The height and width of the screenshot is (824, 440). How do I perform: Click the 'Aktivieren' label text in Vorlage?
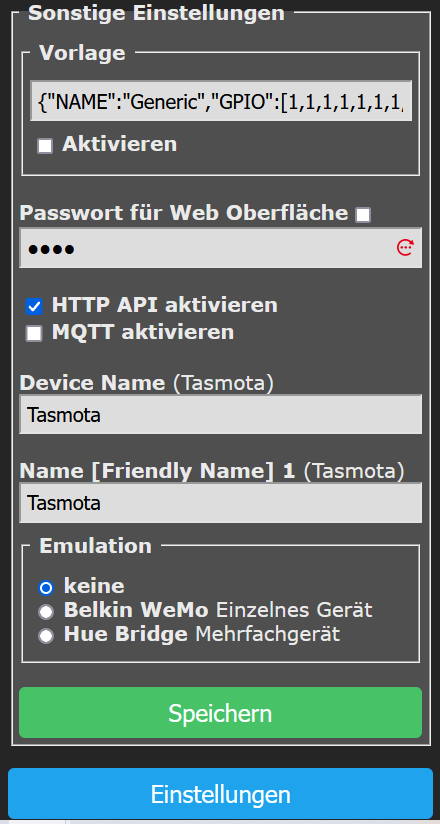119,144
